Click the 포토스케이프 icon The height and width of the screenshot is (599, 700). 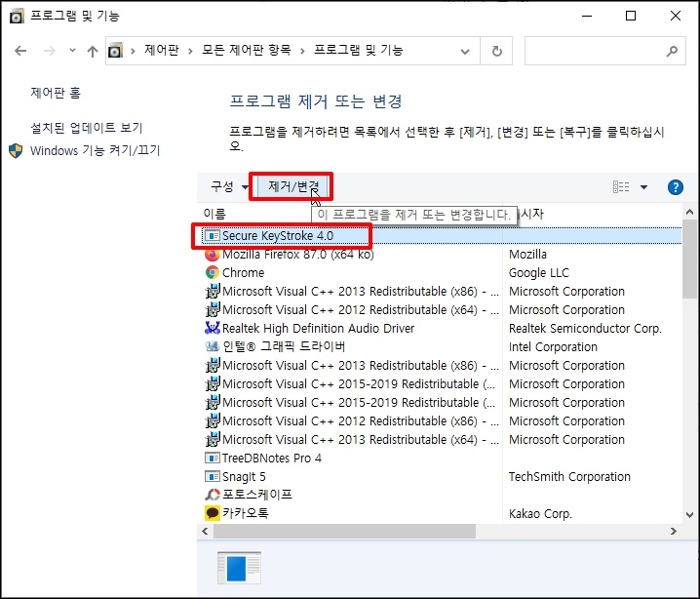(x=213, y=495)
